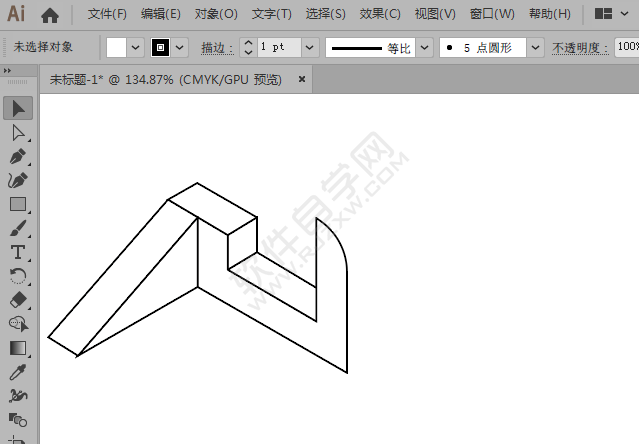Open the 视图(V) menu

[x=435, y=14]
